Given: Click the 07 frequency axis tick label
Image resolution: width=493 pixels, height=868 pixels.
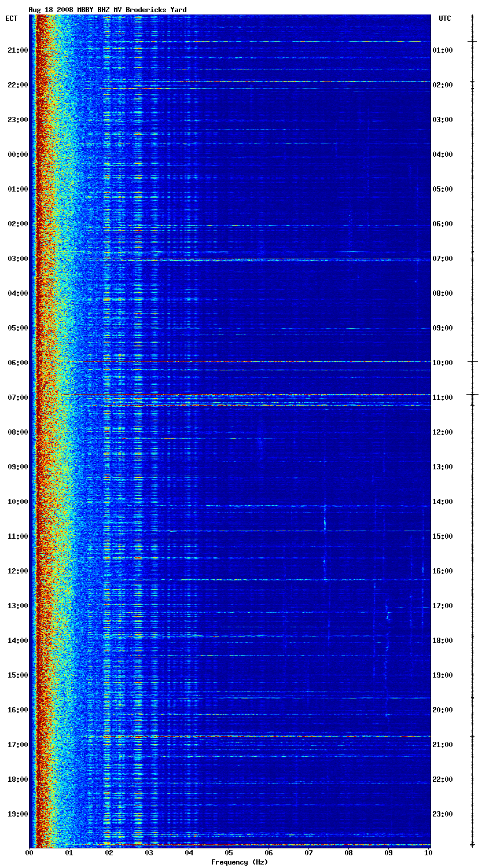Looking at the screenshot, I should pyautogui.click(x=309, y=853).
